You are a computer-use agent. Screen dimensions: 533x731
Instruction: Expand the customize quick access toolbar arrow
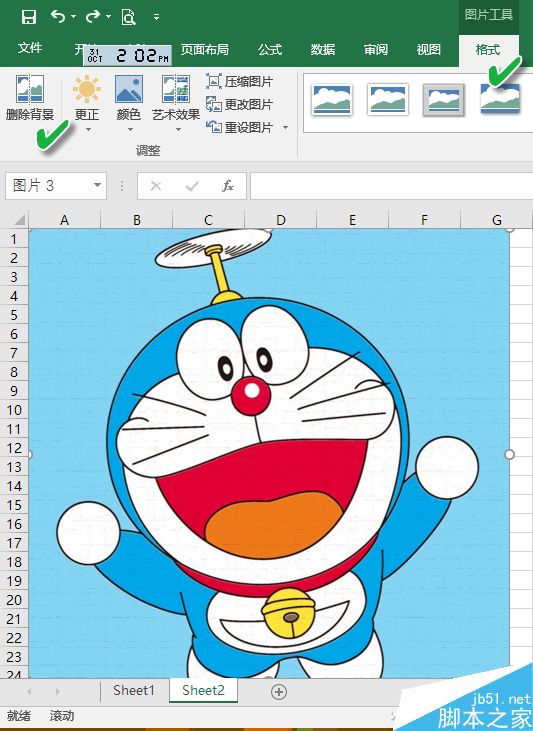click(157, 17)
